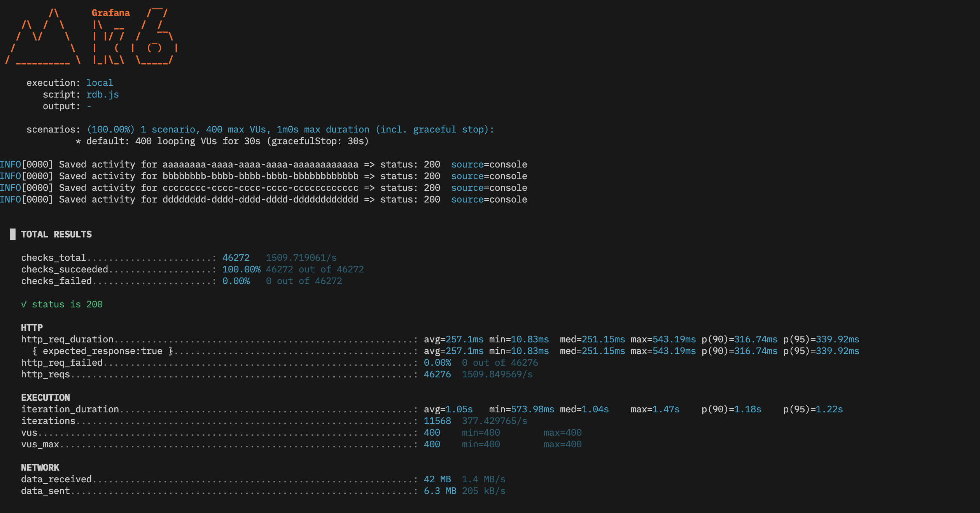Select the checks_total value 46272
The height and width of the screenshot is (513, 980).
coord(236,258)
